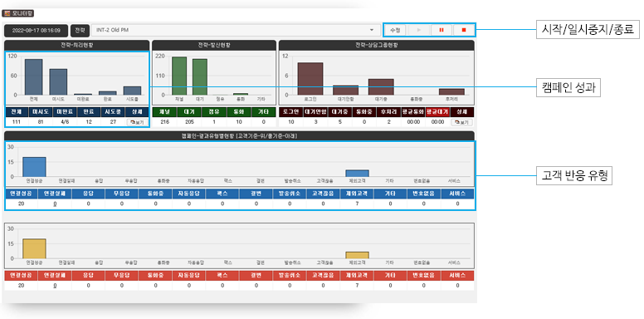Click the red 연결성공 header cell

click(21, 276)
